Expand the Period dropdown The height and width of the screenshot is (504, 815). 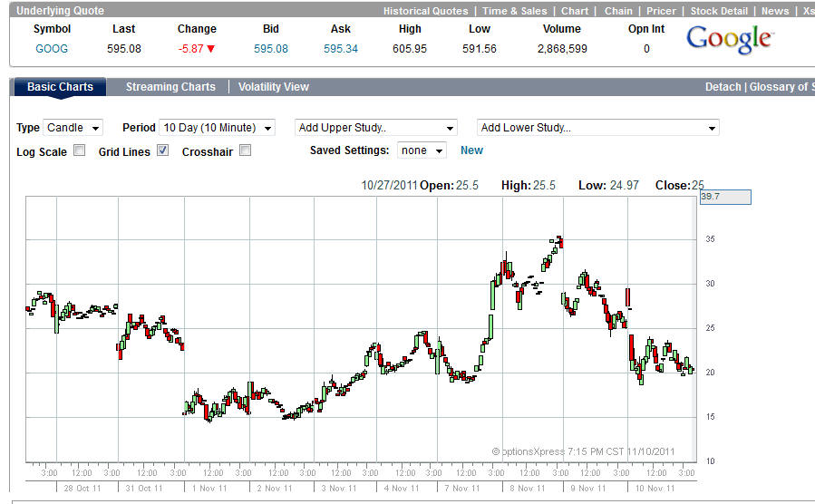(217, 128)
